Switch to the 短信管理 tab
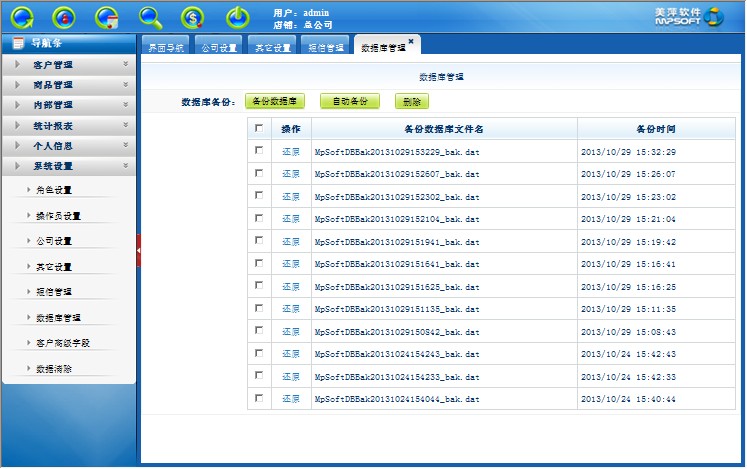 click(x=324, y=47)
